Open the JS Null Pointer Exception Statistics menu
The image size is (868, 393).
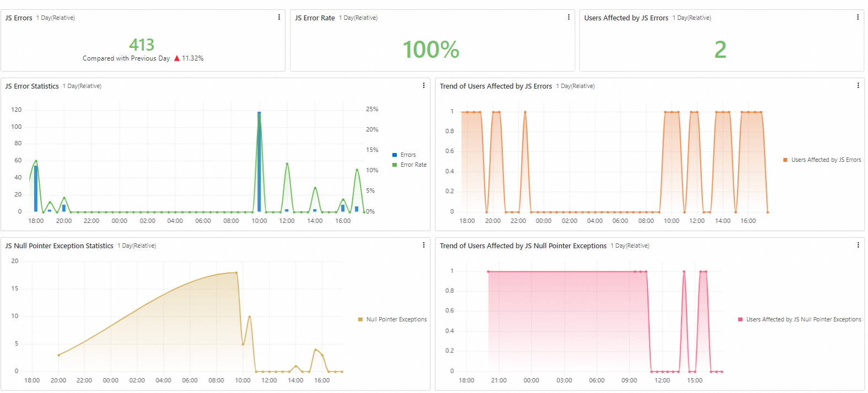tap(423, 245)
